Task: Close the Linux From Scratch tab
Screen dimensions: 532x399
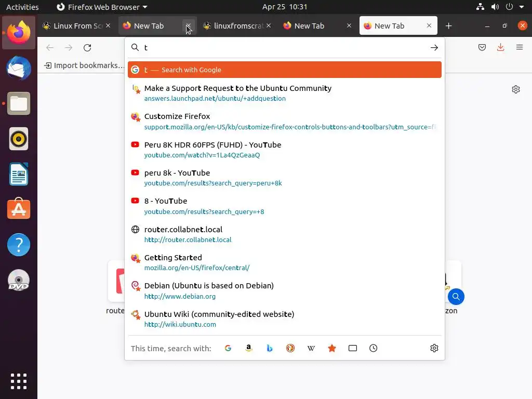Action: coord(108,25)
